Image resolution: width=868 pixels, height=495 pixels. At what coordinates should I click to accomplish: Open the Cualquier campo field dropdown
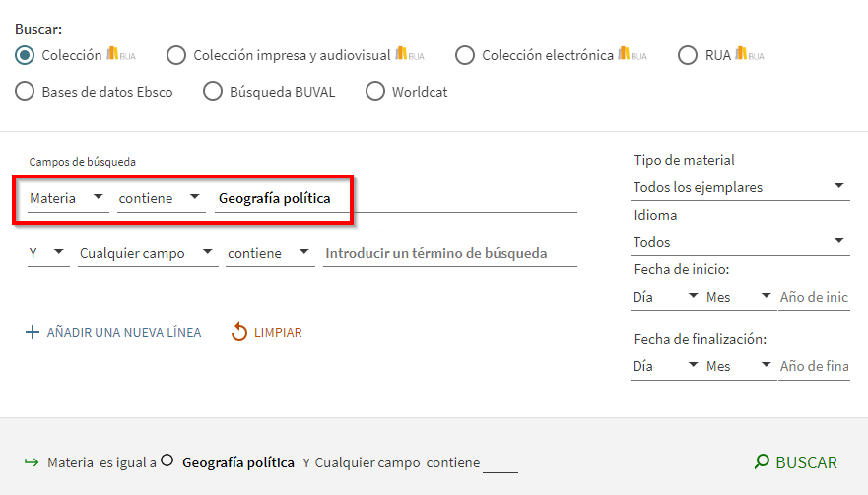[x=148, y=253]
